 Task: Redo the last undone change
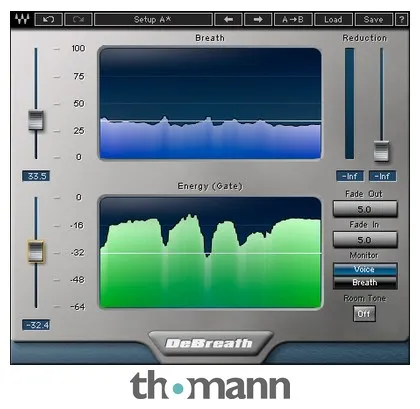tap(78, 19)
